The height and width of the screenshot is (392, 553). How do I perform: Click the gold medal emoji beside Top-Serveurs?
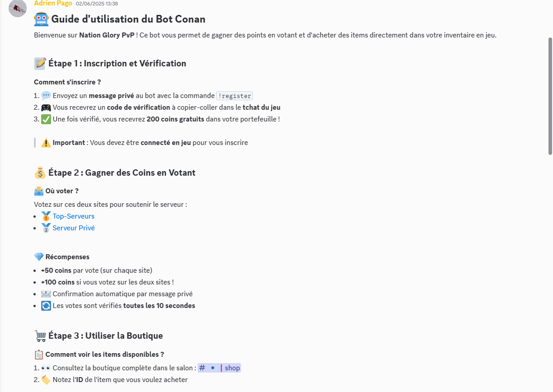click(x=46, y=216)
